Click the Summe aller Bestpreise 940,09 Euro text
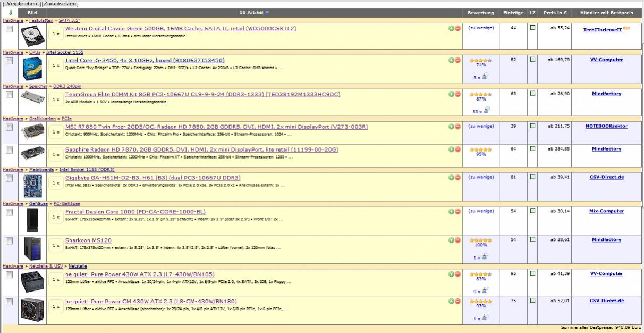The height and width of the screenshot is (333, 644). (x=601, y=328)
